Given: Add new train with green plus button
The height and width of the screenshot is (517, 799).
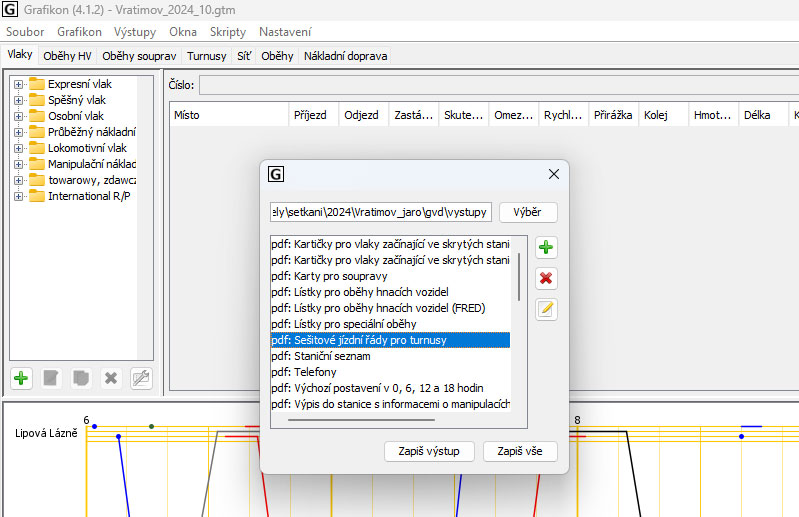Looking at the screenshot, I should 21,378.
